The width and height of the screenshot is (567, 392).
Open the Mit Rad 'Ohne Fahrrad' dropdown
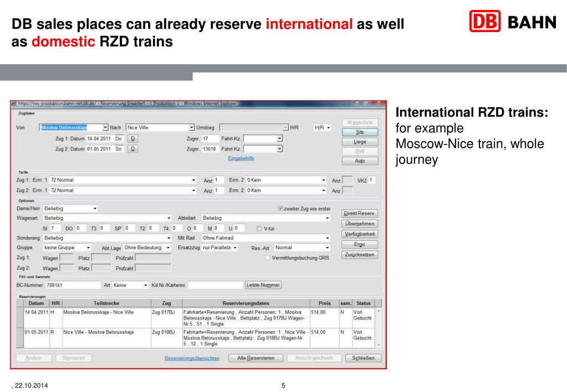pyautogui.click(x=327, y=238)
